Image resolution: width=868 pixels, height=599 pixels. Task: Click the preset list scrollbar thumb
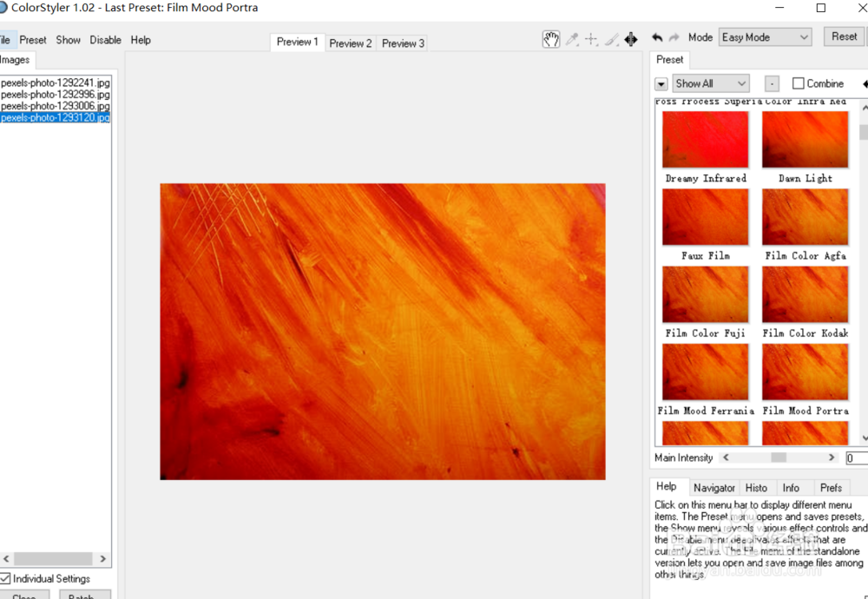tap(864, 132)
